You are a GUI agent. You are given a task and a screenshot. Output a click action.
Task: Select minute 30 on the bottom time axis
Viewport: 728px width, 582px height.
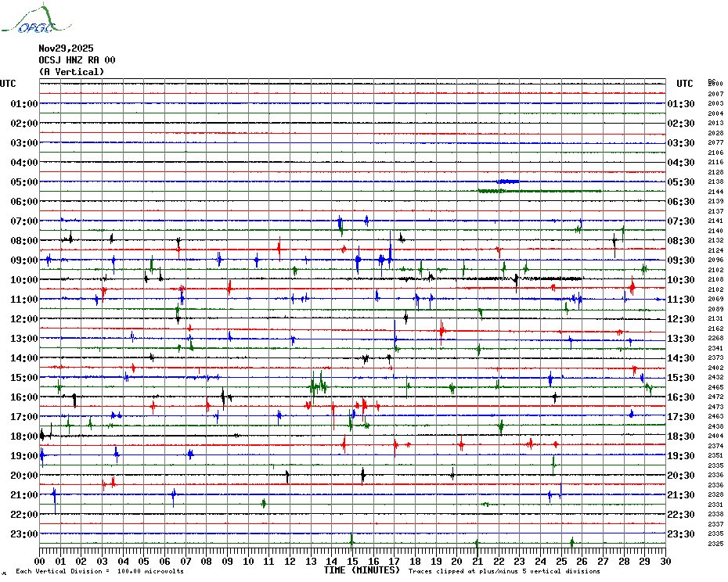[x=665, y=561]
